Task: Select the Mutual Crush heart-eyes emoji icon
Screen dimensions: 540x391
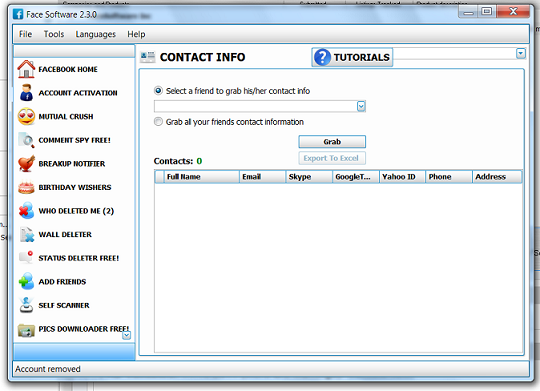Action: click(x=26, y=116)
